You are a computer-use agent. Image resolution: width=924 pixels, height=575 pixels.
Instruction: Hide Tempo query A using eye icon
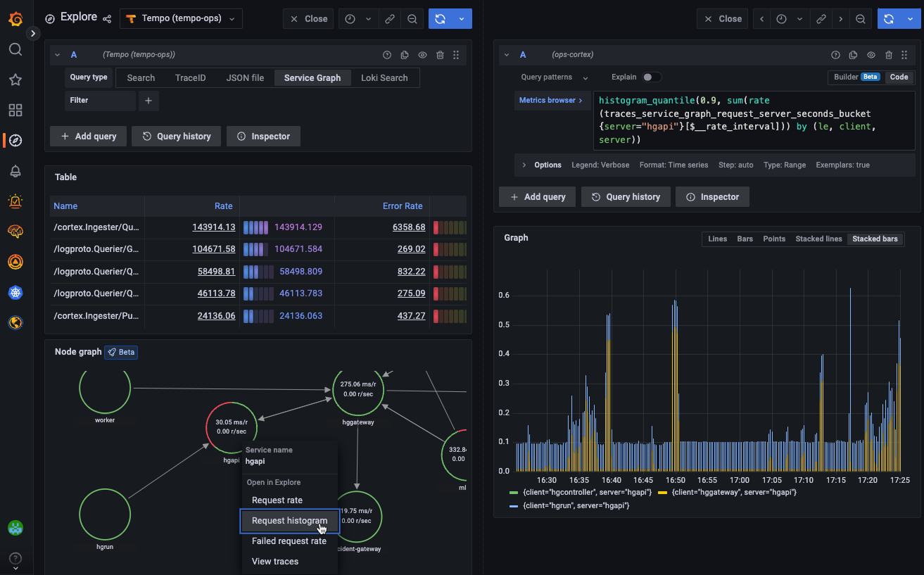pos(422,55)
